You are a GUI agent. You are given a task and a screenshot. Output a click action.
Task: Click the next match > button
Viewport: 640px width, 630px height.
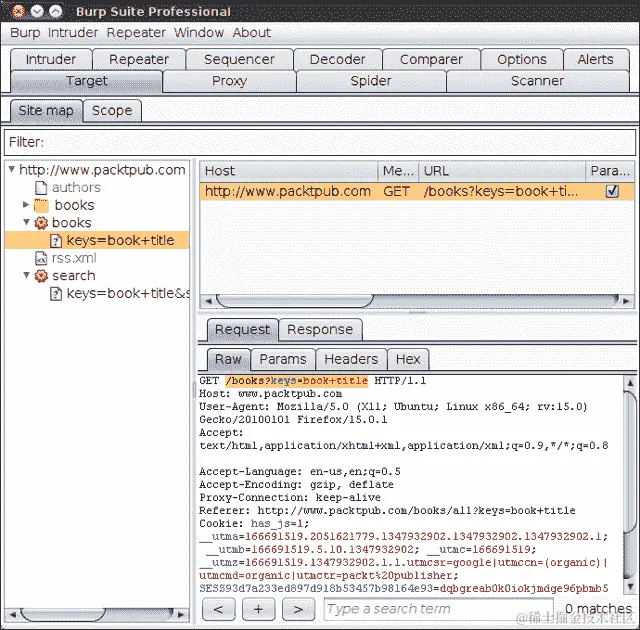[298, 610]
